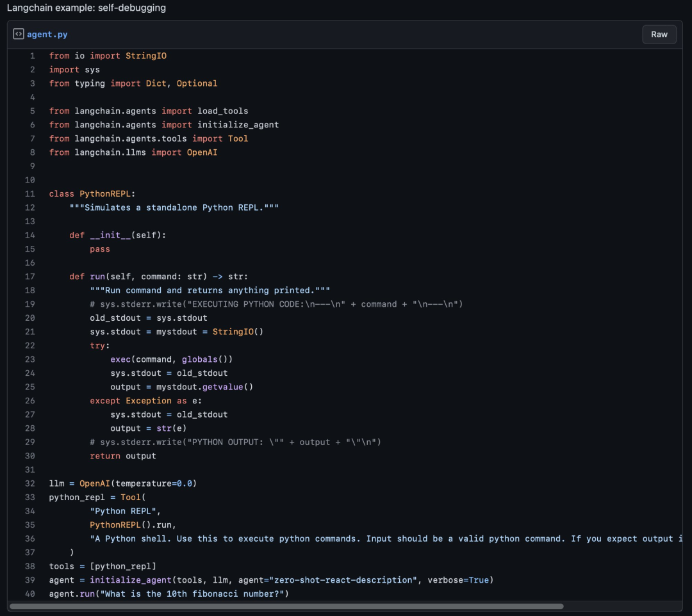Screen dimensions: 692x616
Task: Select line number 32 at llm assignment
Action: pyautogui.click(x=30, y=483)
